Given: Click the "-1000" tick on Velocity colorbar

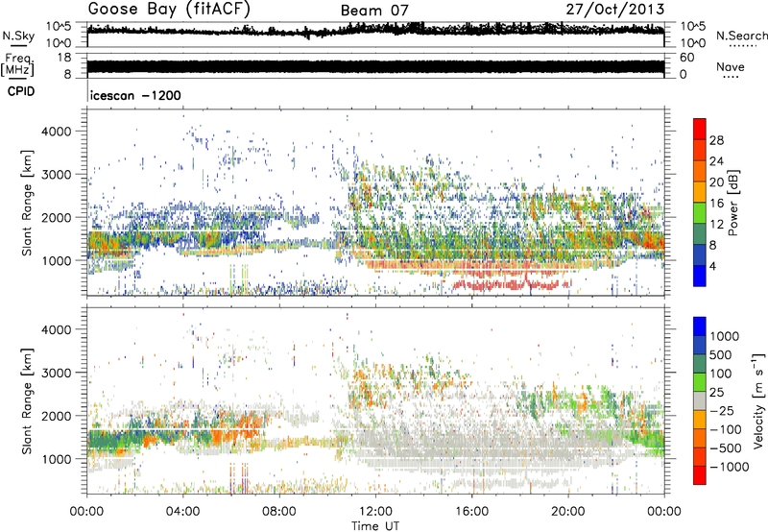Looking at the screenshot, I should 730,467.
